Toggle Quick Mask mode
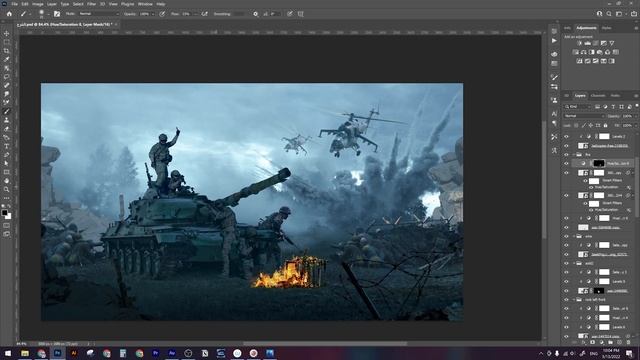 (x=7, y=225)
